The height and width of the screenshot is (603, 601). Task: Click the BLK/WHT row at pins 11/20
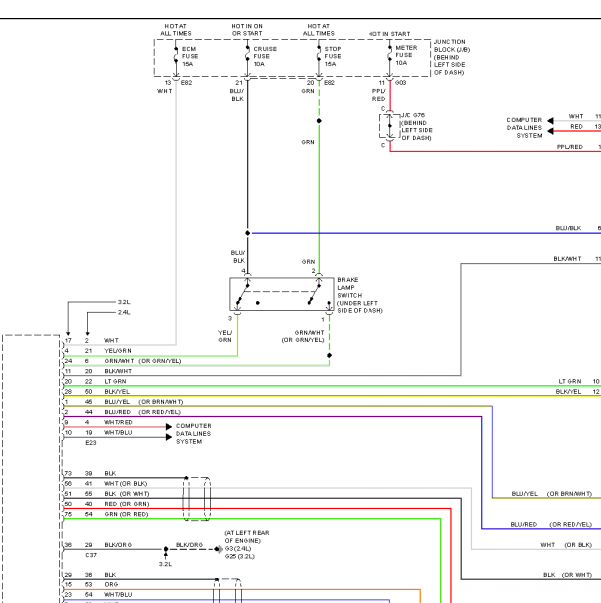pyautogui.click(x=98, y=371)
